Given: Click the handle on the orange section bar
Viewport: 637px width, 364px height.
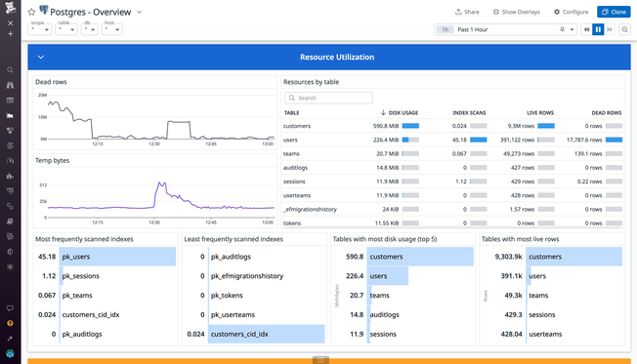Looking at the screenshot, I should point(320,360).
